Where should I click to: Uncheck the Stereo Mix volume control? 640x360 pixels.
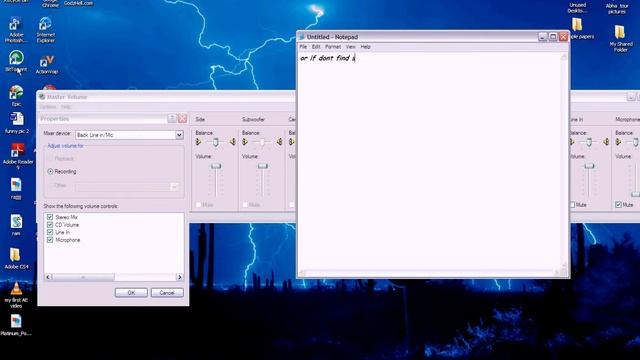point(50,217)
